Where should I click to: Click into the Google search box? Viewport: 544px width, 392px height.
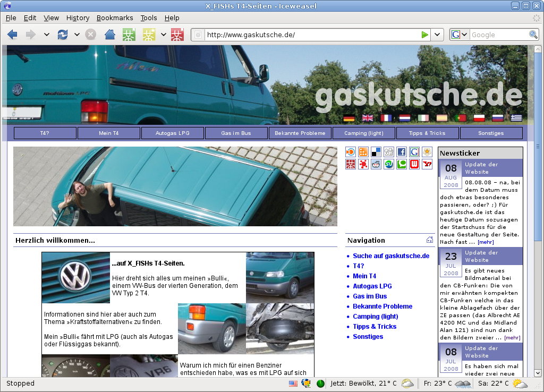tap(499, 35)
